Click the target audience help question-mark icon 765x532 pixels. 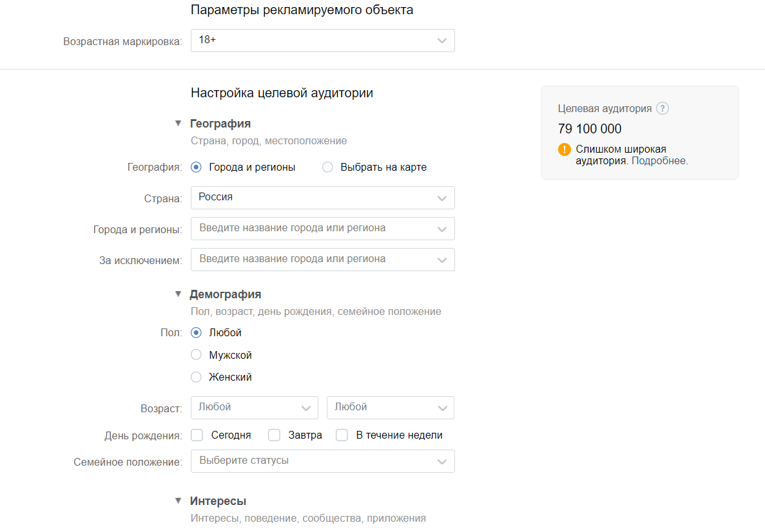(x=663, y=109)
